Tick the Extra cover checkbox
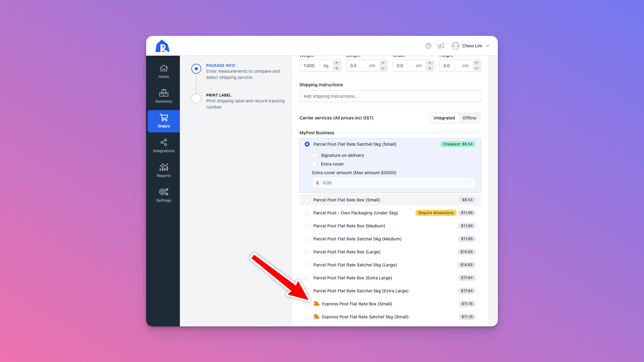This screenshot has width=644, height=362. [x=315, y=164]
